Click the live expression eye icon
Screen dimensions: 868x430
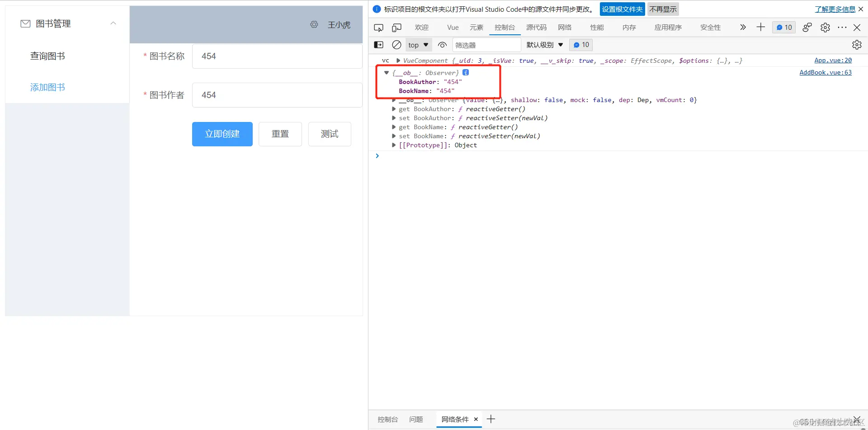click(x=443, y=45)
